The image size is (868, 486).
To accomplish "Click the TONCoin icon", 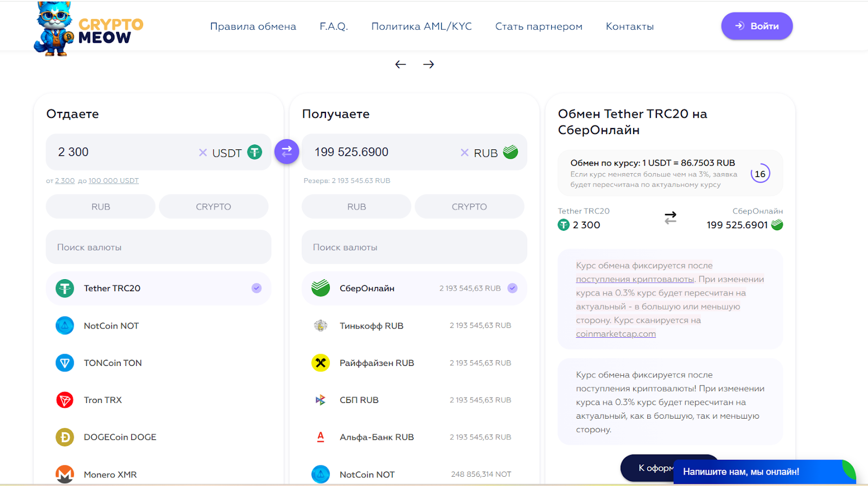I will point(65,363).
